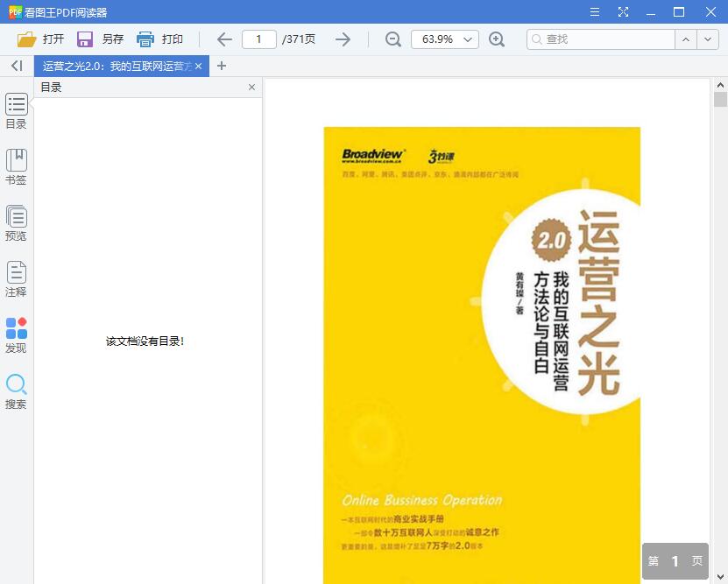Open the 书签 bookmarks panel
The height and width of the screenshot is (584, 728).
17,167
